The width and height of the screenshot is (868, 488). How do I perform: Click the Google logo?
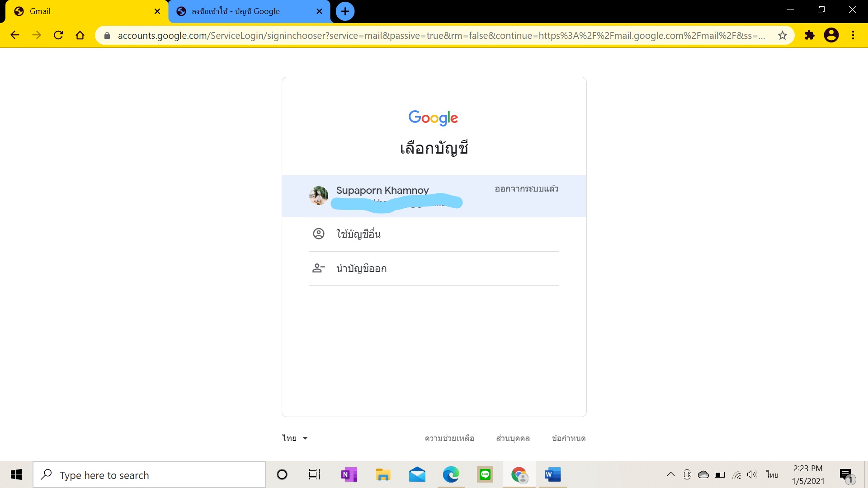(x=433, y=118)
